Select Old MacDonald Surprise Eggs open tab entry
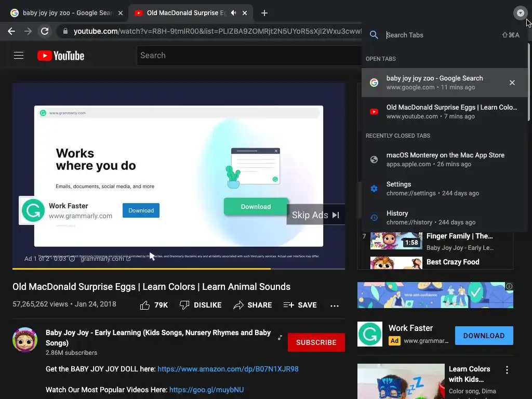532x399 pixels. (445, 112)
